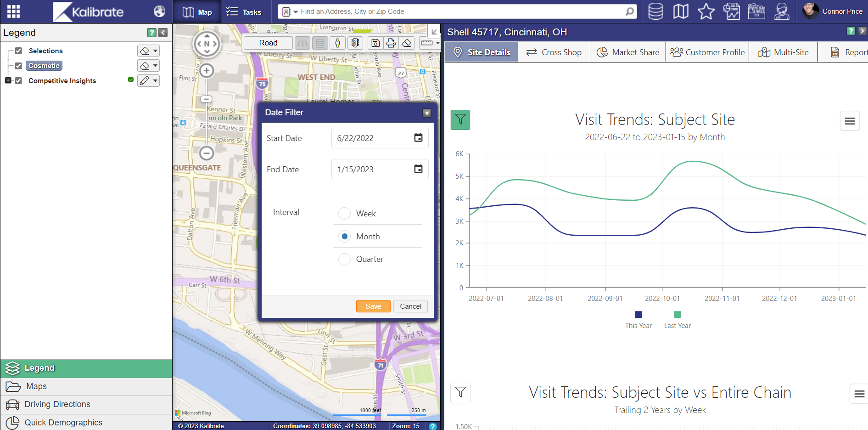Open the ruler measure tool dropdown arrow
Image resolution: width=868 pixels, height=430 pixels.
point(437,43)
